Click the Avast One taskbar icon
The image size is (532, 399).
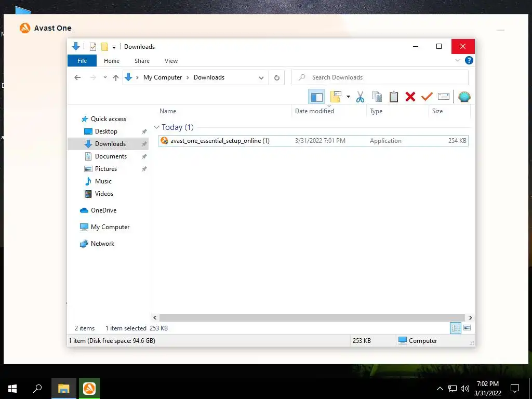(x=89, y=389)
